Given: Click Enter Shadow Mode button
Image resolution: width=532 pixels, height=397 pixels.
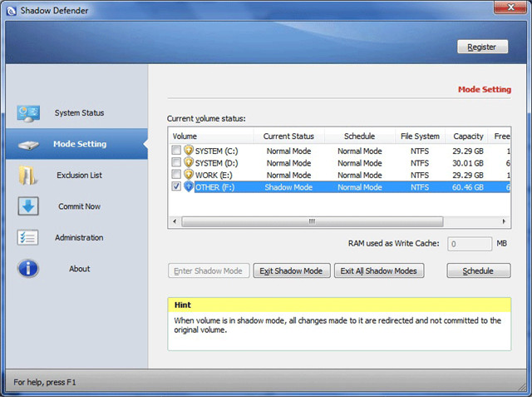Looking at the screenshot, I should click(209, 270).
